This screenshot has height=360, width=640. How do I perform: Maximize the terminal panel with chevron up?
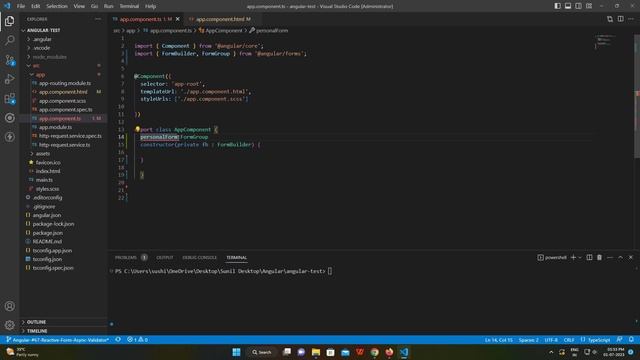coord(620,258)
